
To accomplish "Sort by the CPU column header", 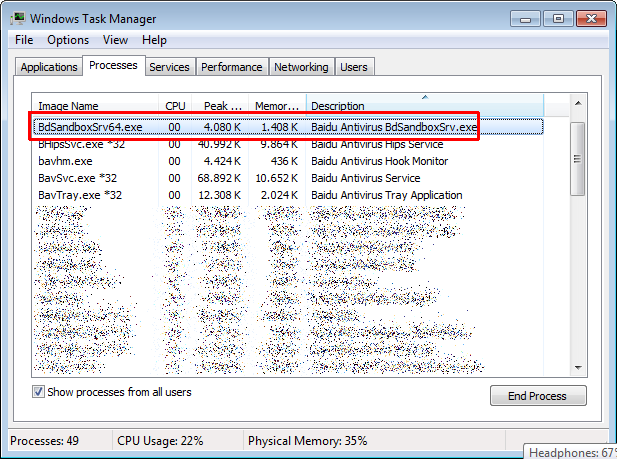I will tap(174, 105).
